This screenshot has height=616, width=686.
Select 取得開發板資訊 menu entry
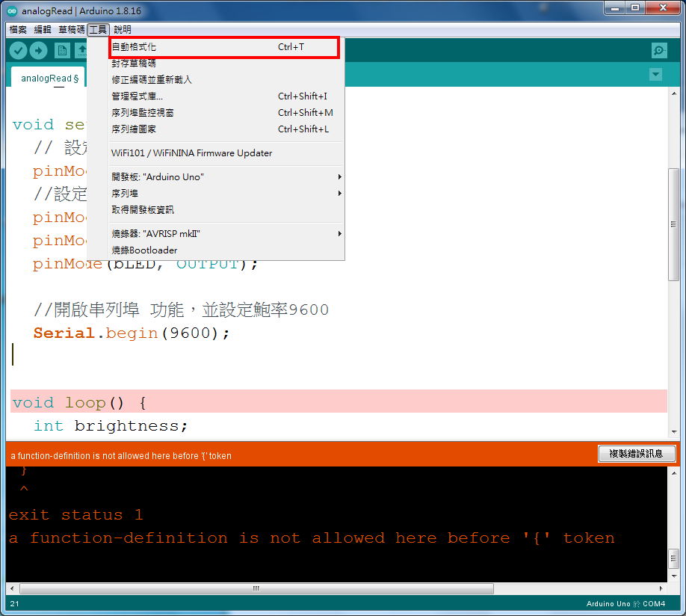click(226, 210)
